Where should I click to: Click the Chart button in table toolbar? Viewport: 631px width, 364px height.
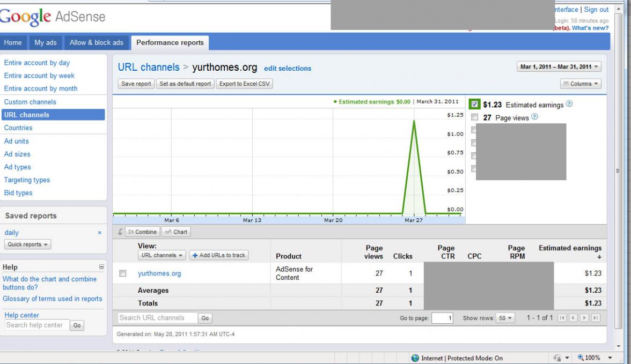[177, 232]
